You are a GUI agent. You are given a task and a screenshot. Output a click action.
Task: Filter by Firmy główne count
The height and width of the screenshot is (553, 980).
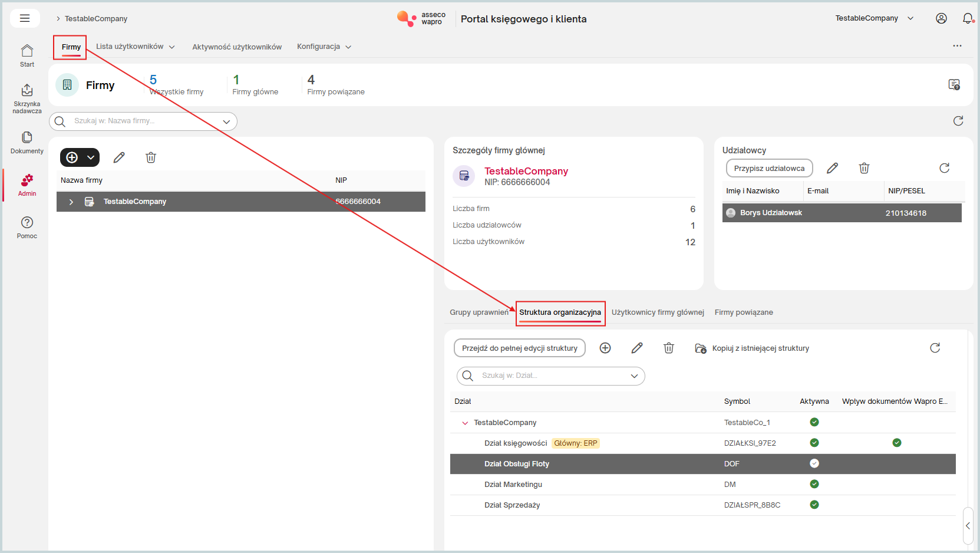tap(255, 85)
